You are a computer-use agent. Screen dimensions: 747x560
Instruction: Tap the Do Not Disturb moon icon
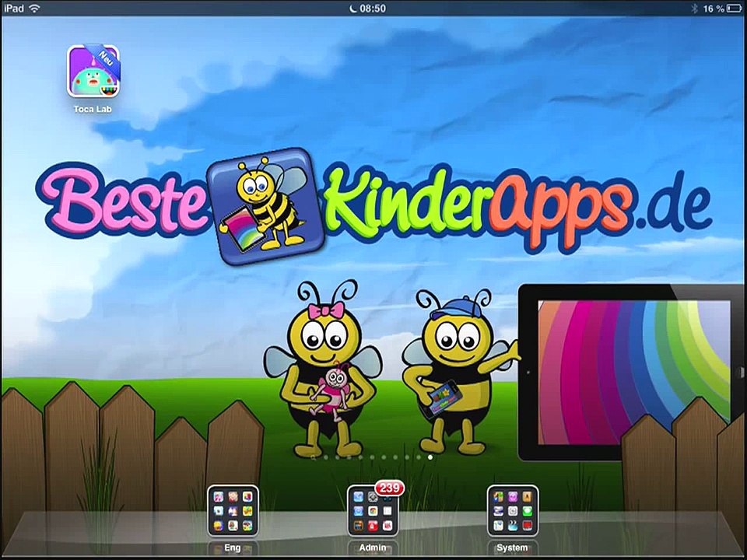click(353, 9)
